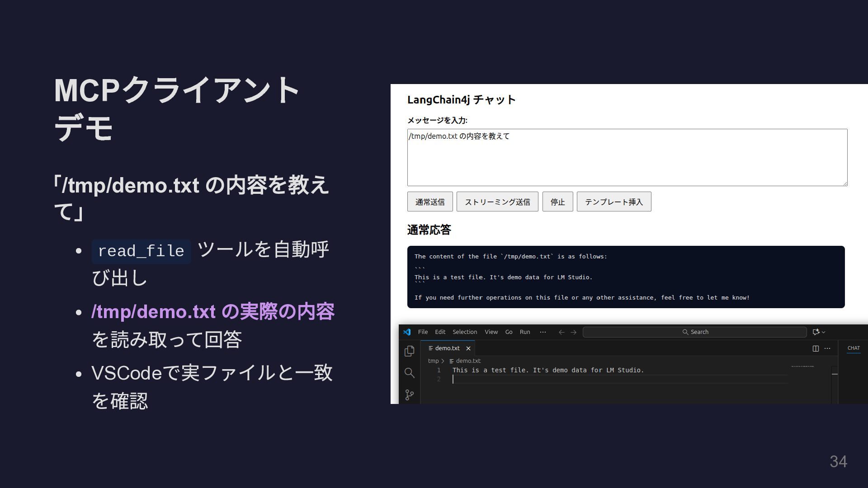
Task: Click the 通常送信 button
Action: [x=430, y=202]
